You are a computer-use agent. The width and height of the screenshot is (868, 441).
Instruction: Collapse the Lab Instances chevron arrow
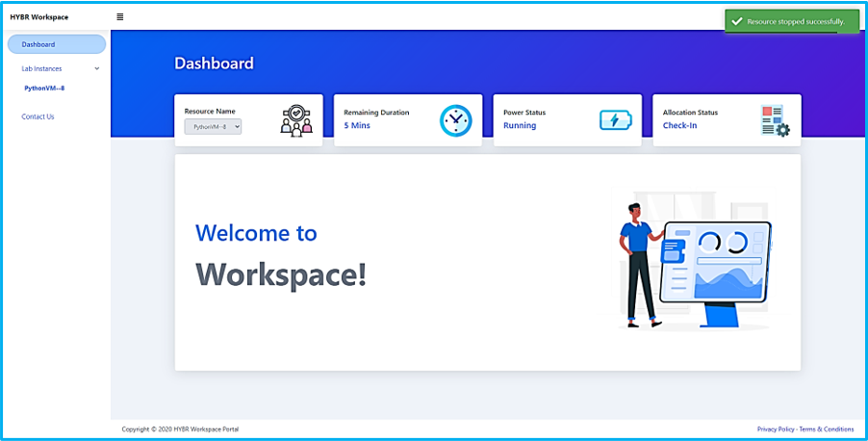(x=96, y=68)
